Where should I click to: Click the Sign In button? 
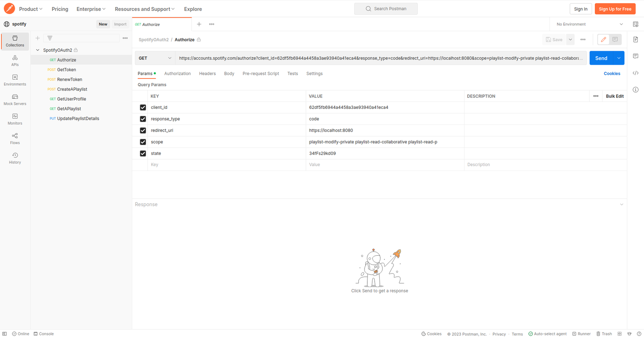point(581,9)
